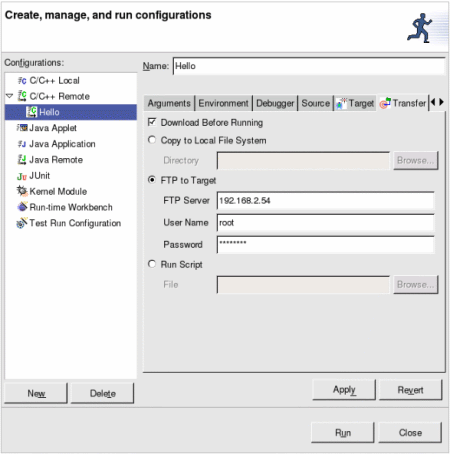Click the JUnit configuration icon
The width and height of the screenshot is (450, 454).
tap(22, 176)
